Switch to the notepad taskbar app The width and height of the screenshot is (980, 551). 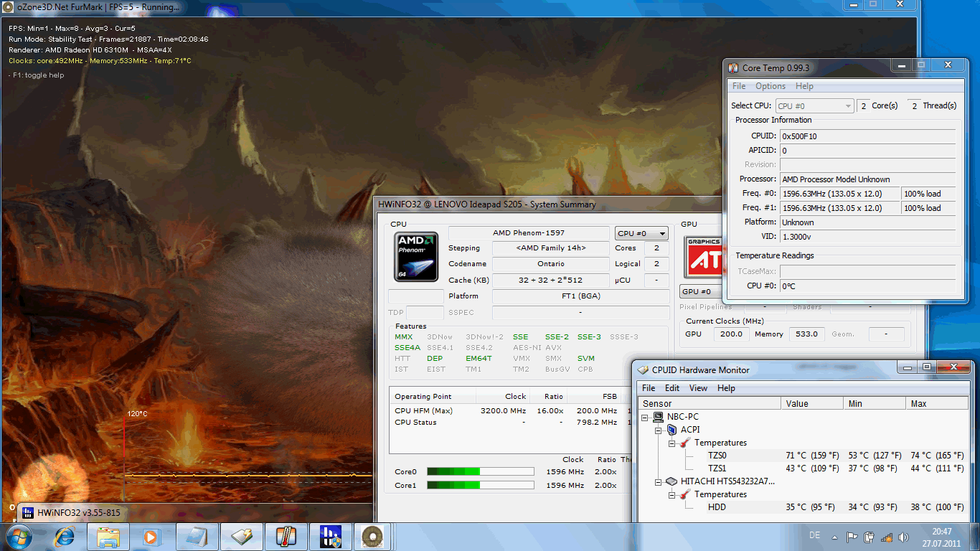coord(197,537)
